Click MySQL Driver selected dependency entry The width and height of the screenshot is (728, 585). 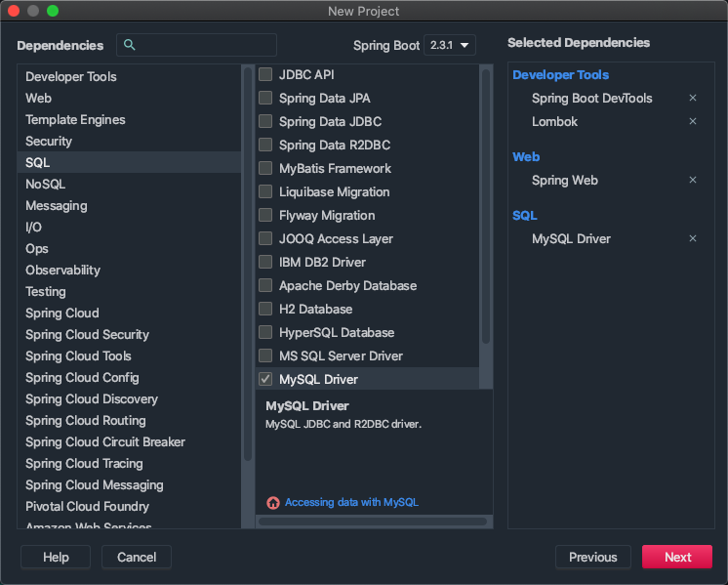tap(571, 239)
